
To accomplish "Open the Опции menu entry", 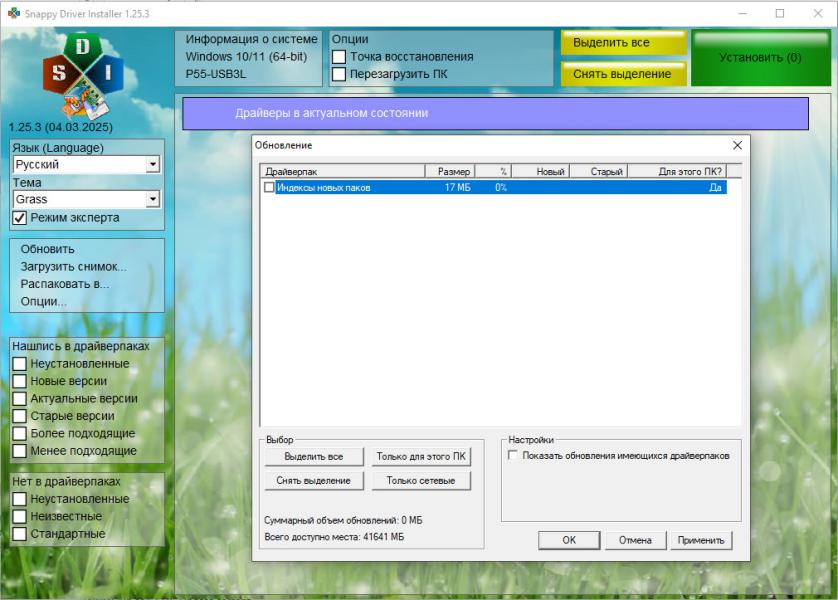I will 43,301.
